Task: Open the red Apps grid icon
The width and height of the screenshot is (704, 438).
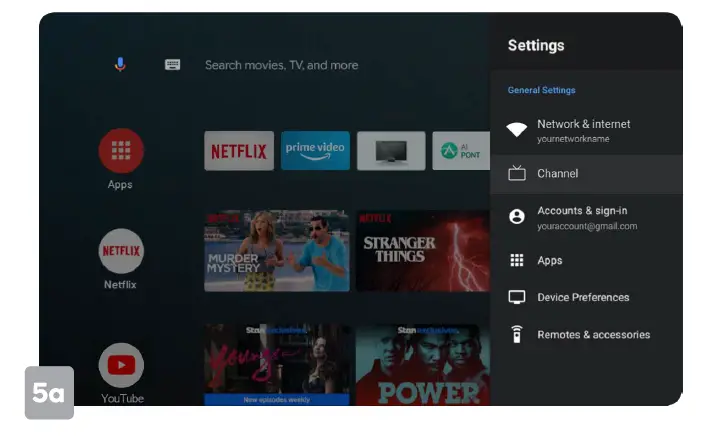Action: click(x=121, y=151)
